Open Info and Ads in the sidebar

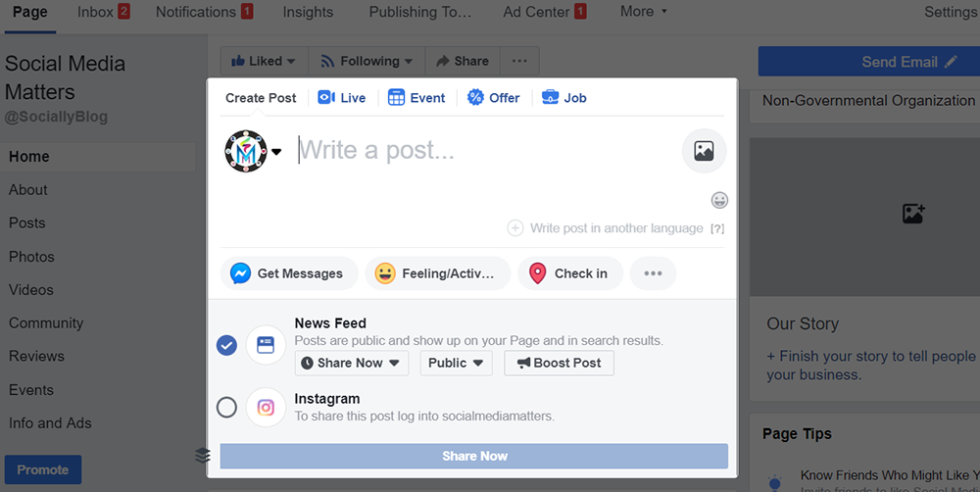click(50, 423)
